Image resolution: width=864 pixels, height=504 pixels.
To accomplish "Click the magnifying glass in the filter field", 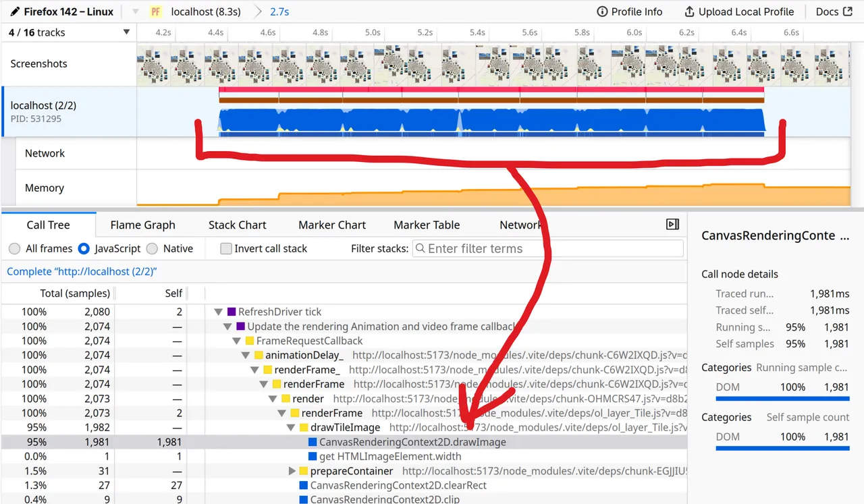I will tap(420, 248).
